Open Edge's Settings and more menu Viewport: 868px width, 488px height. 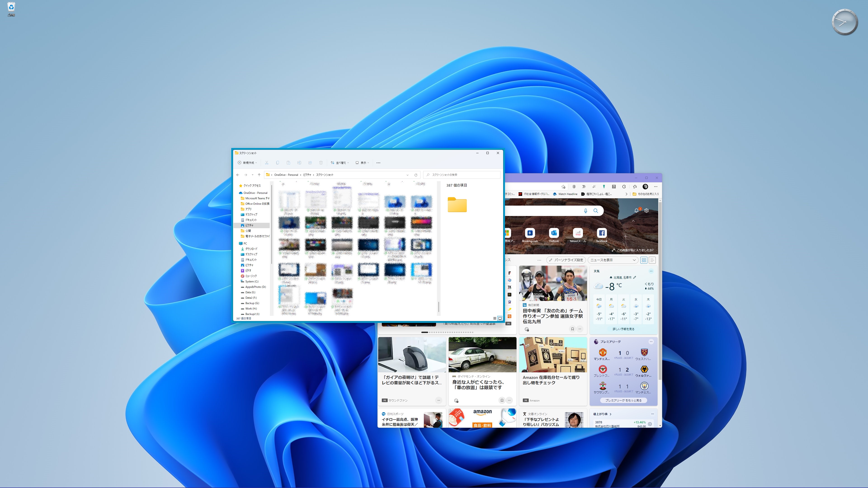tap(656, 187)
